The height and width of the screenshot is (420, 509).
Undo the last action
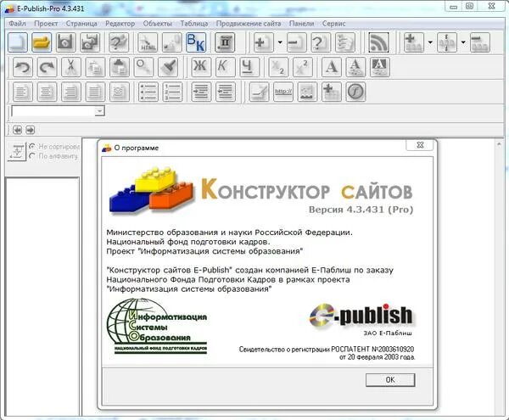click(x=23, y=67)
